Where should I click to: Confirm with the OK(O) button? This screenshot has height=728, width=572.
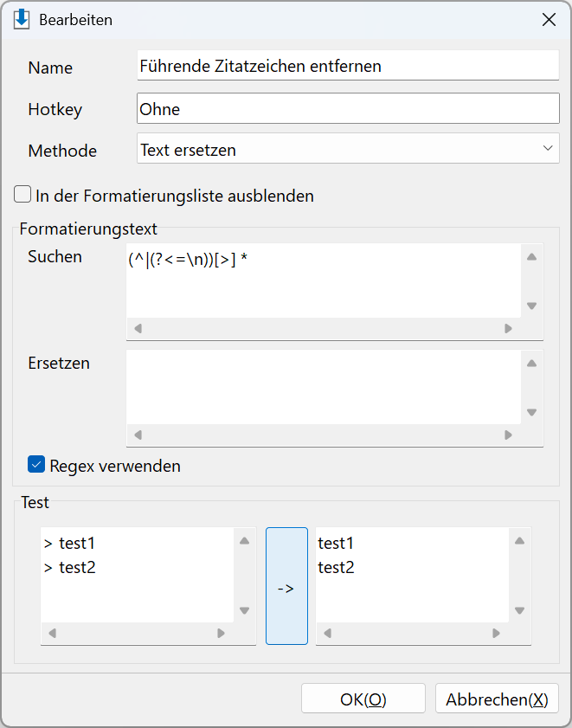pos(363,699)
